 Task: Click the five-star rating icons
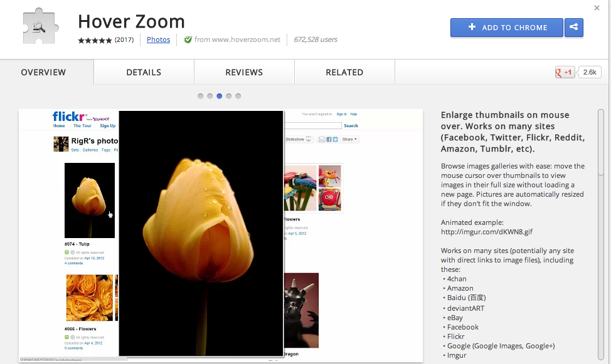(95, 40)
